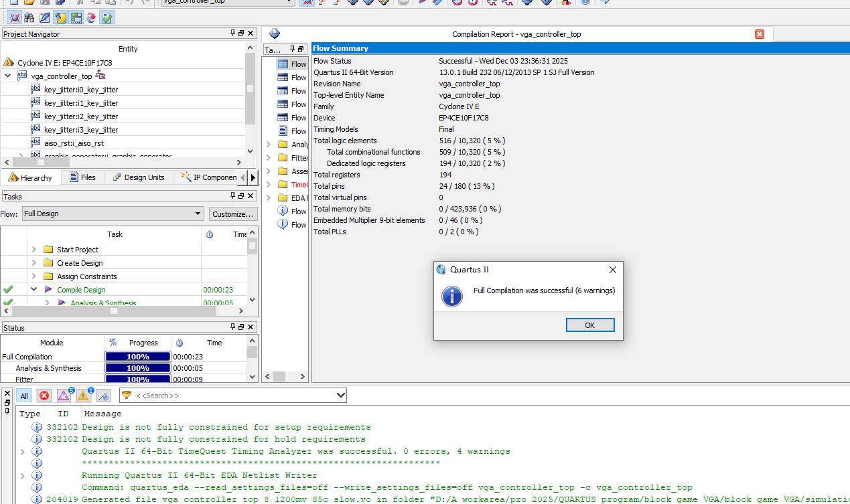The image size is (850, 504).
Task: Toggle the critical warning messages filter
Action: (x=64, y=396)
